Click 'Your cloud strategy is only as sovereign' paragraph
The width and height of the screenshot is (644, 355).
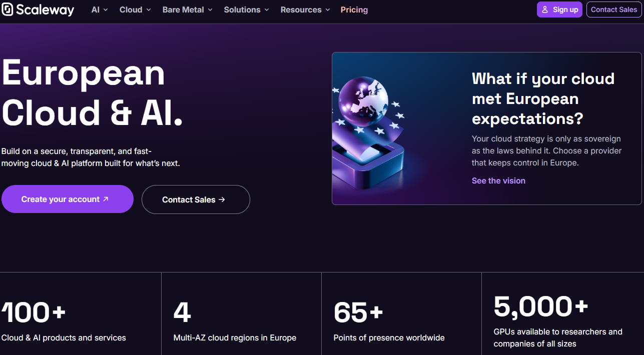[x=546, y=150]
